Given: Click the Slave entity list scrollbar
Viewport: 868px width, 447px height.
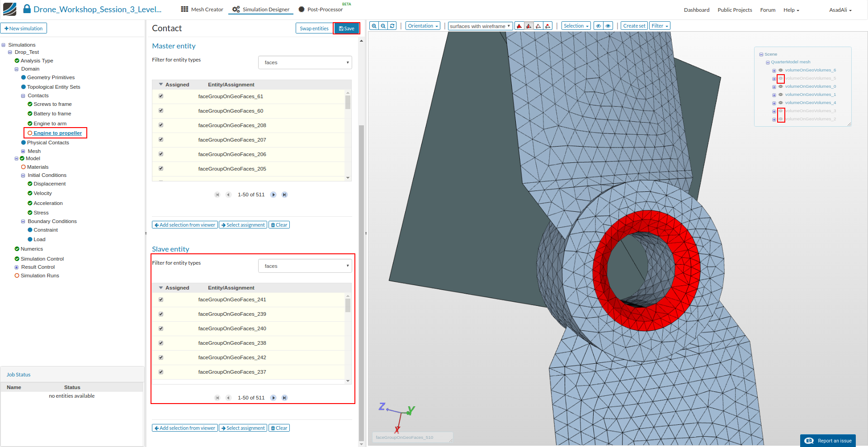Looking at the screenshot, I should pyautogui.click(x=348, y=306).
